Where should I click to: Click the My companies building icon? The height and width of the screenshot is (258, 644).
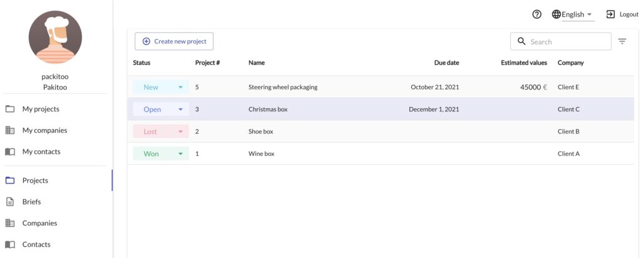[10, 130]
